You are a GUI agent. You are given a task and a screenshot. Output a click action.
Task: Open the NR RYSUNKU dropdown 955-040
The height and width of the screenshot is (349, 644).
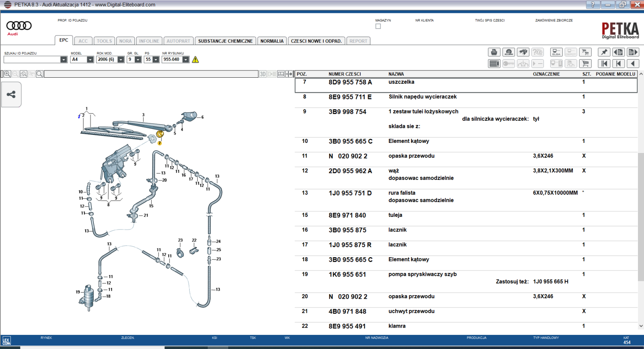point(186,60)
